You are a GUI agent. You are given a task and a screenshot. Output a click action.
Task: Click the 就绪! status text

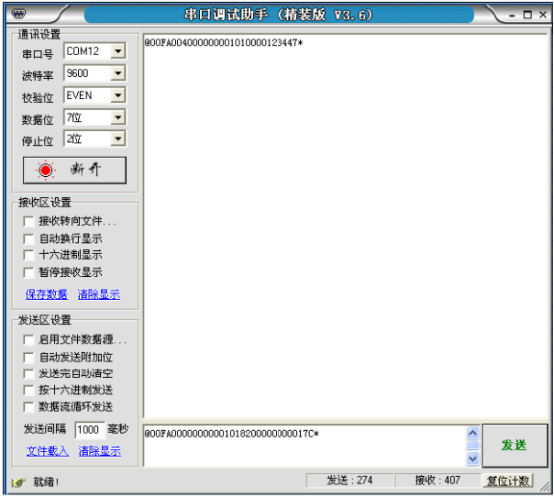46,482
